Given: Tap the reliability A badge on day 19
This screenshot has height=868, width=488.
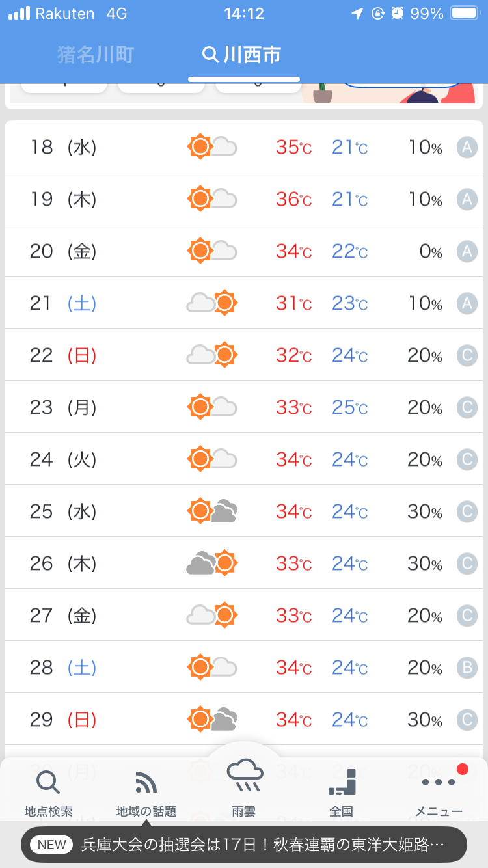Looking at the screenshot, I should click(x=467, y=199).
